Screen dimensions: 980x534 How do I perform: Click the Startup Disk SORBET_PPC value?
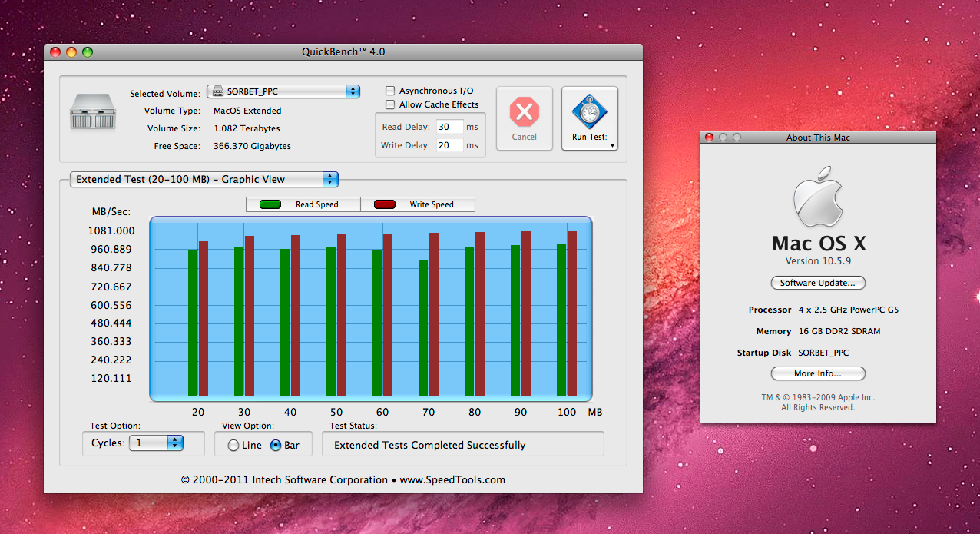point(823,353)
